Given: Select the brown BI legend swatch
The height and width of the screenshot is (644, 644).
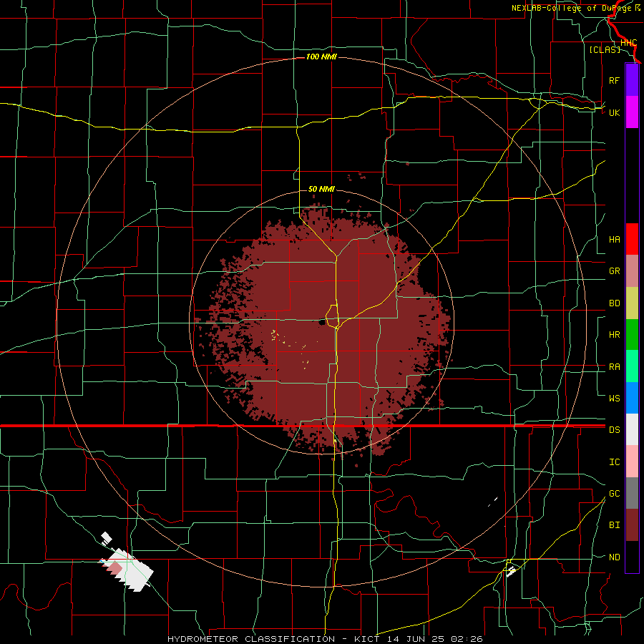Looking at the screenshot, I should (x=632, y=525).
